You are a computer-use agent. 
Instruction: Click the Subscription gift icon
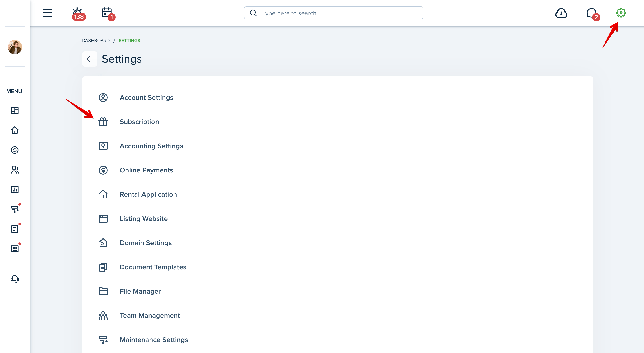point(103,122)
